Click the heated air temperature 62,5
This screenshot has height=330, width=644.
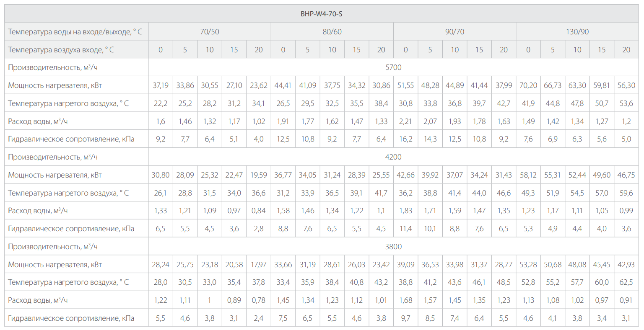click(x=626, y=282)
